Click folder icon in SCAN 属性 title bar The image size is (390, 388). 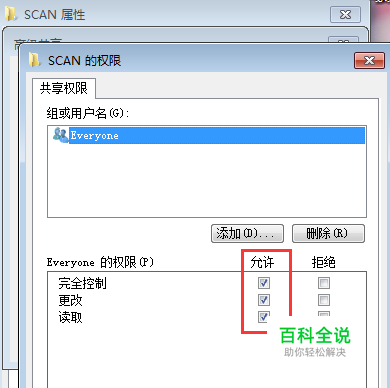(x=11, y=14)
